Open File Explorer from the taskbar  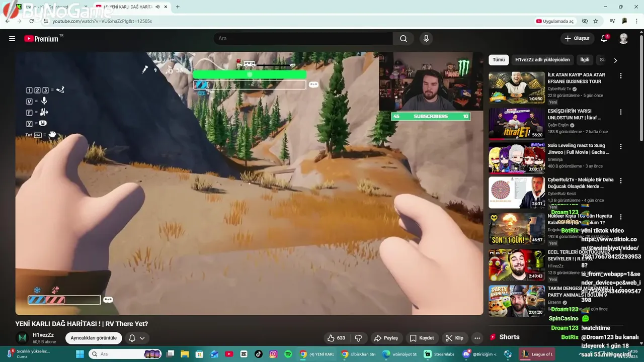[x=185, y=354]
